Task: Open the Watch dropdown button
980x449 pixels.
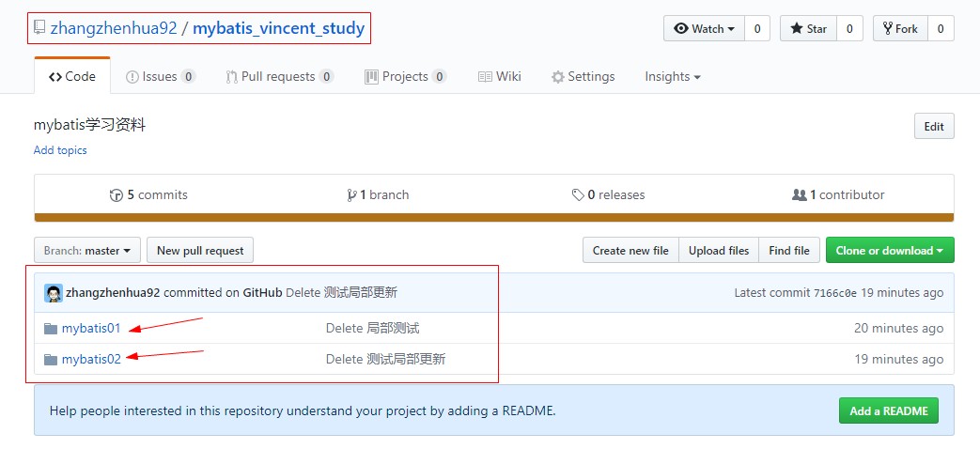Action: tap(705, 29)
